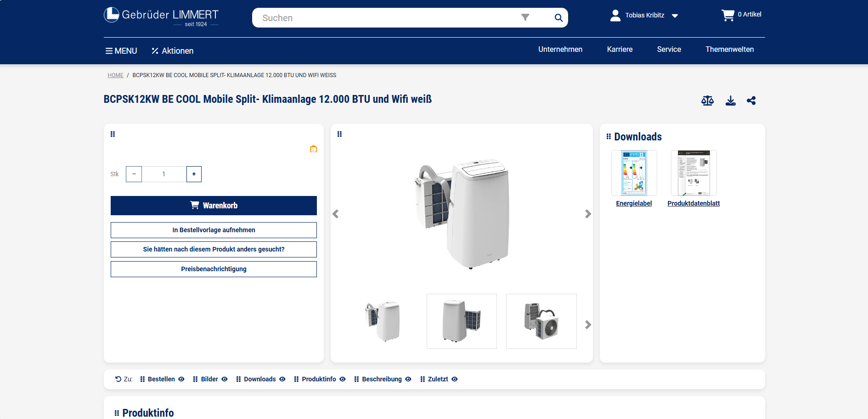Viewport: 868px width, 419px height.
Task: Click the drag handle of the order panel
Action: click(x=113, y=134)
